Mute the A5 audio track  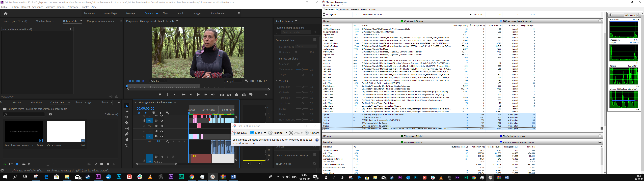tap(162, 157)
